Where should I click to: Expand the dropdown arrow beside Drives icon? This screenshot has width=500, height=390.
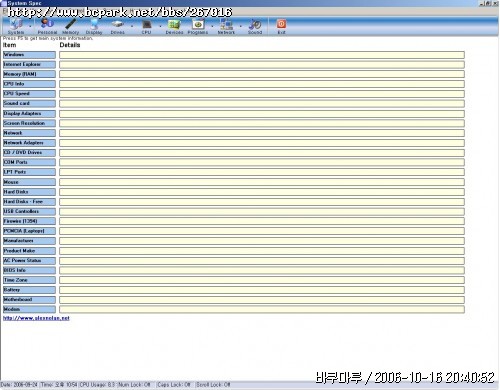point(132,26)
